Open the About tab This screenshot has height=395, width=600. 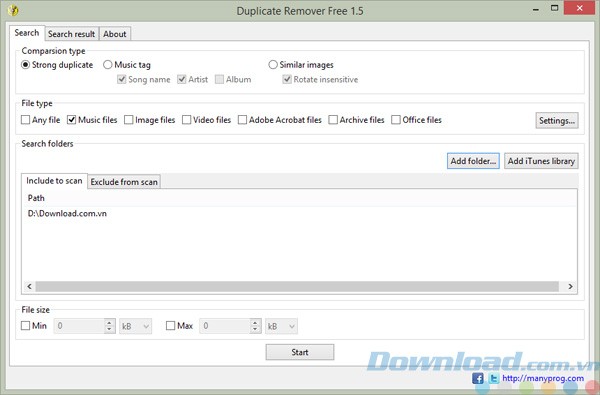coord(115,34)
